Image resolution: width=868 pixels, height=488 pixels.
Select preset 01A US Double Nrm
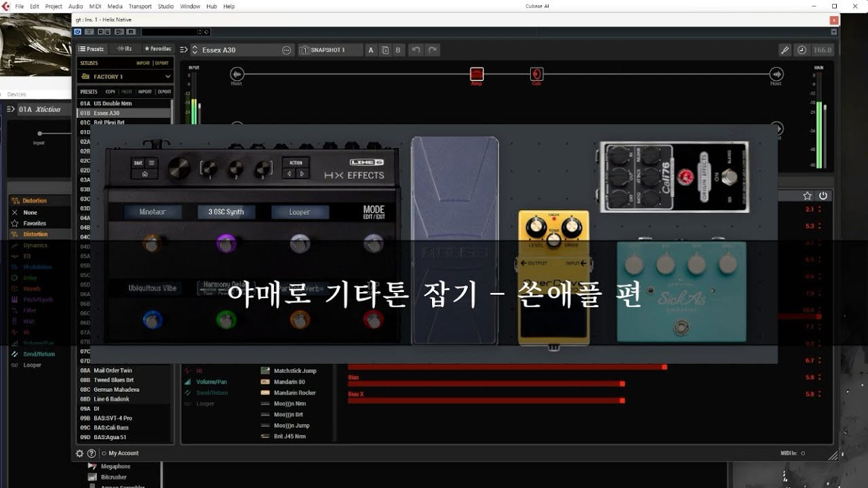[x=124, y=104]
